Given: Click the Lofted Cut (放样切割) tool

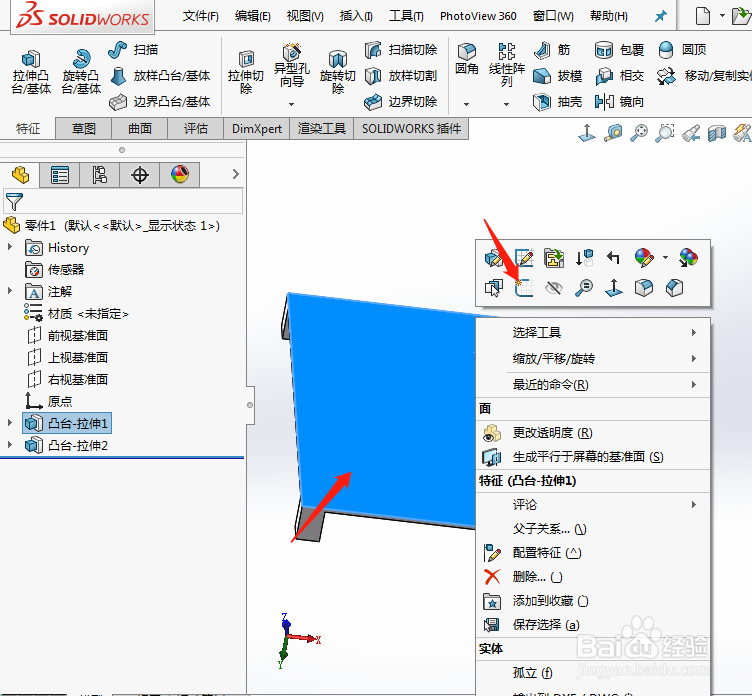Looking at the screenshot, I should tap(401, 76).
